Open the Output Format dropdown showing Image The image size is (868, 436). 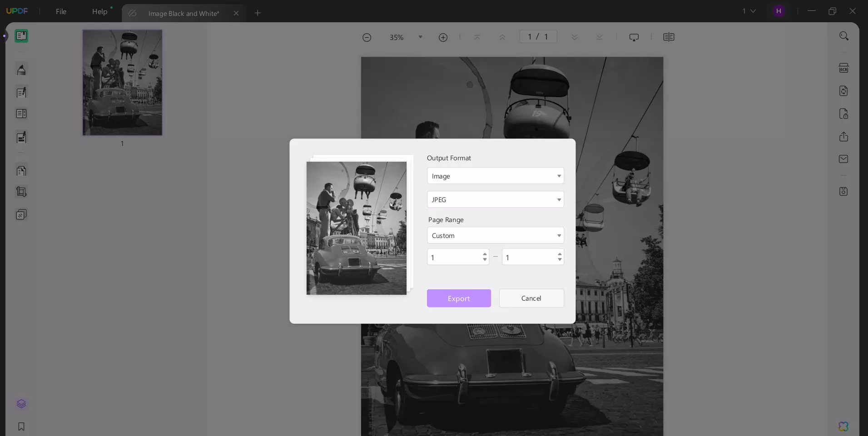(495, 176)
